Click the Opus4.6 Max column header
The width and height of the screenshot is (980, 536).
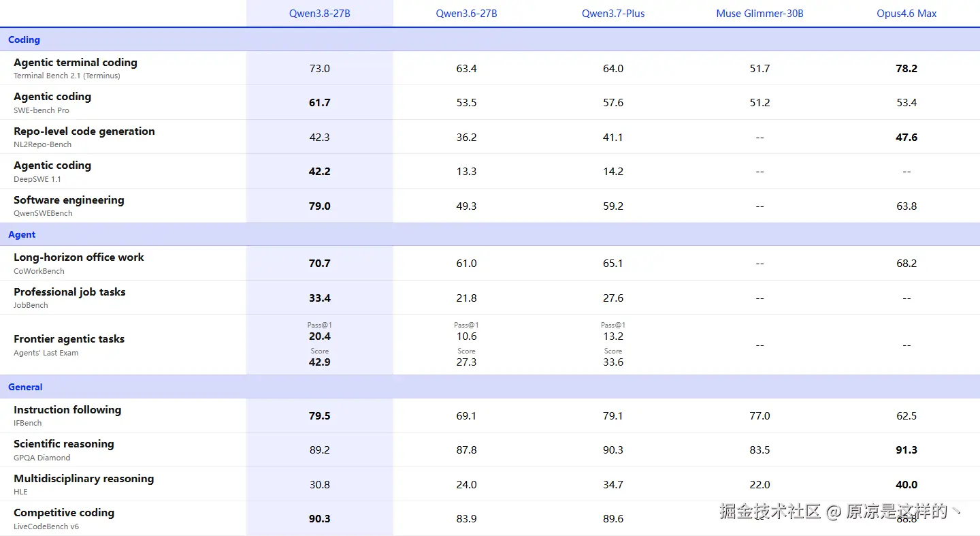(x=906, y=14)
